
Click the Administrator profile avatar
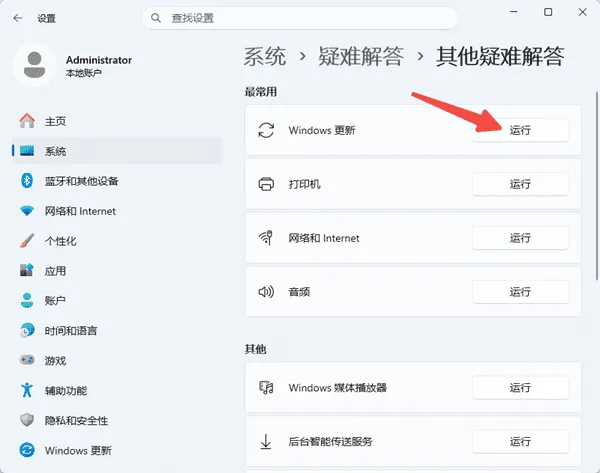point(34,65)
